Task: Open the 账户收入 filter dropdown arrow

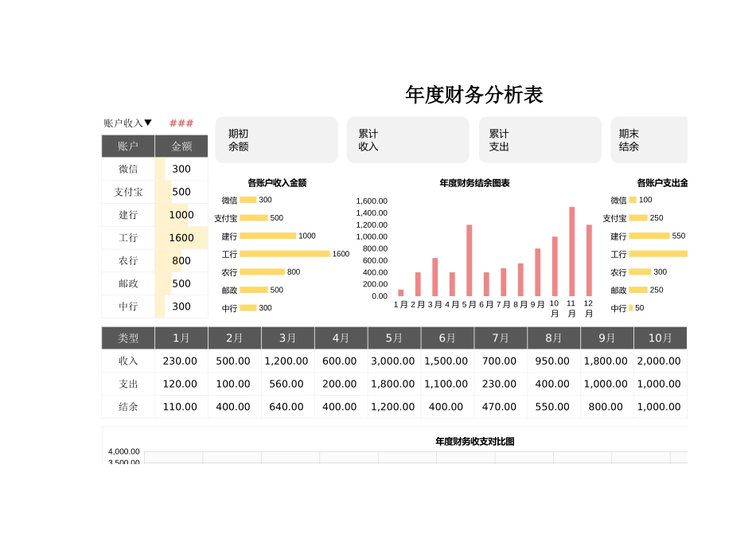Action: click(148, 122)
